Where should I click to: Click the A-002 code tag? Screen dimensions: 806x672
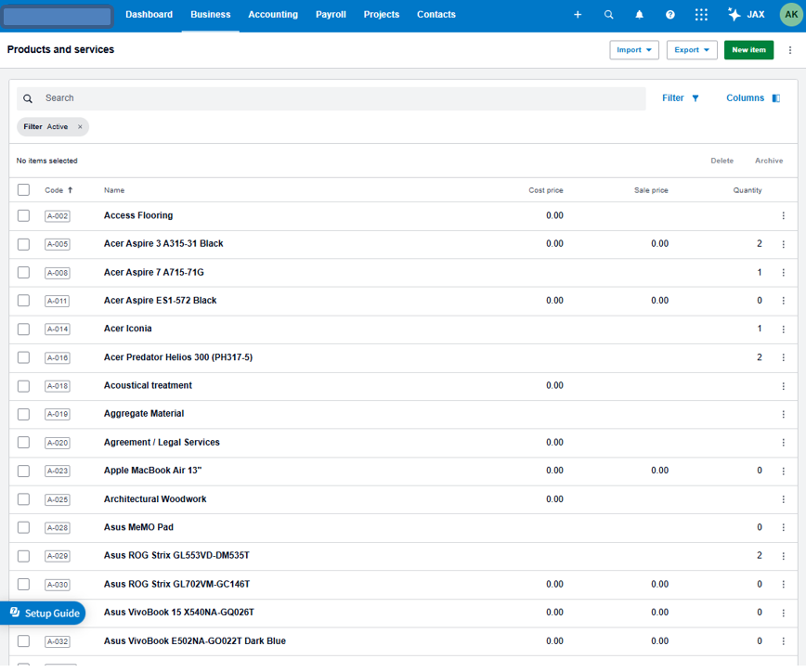click(x=57, y=216)
